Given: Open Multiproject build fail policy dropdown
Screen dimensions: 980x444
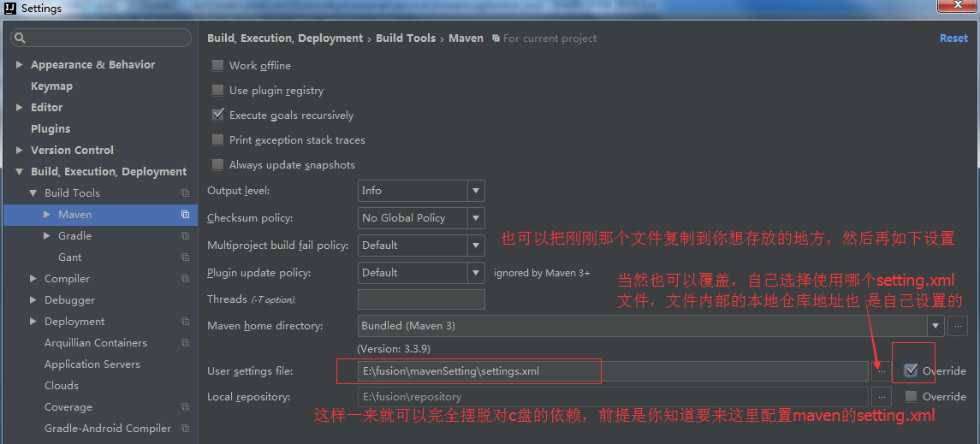Looking at the screenshot, I should click(476, 246).
